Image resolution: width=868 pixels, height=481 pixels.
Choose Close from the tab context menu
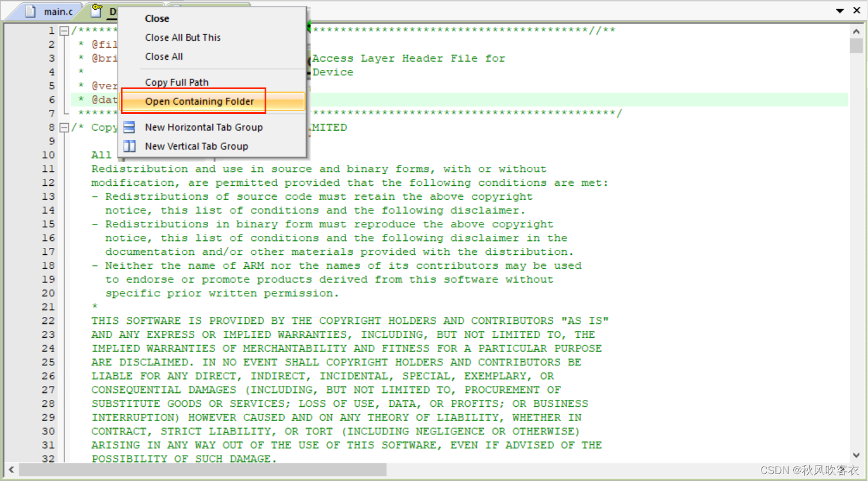click(157, 18)
